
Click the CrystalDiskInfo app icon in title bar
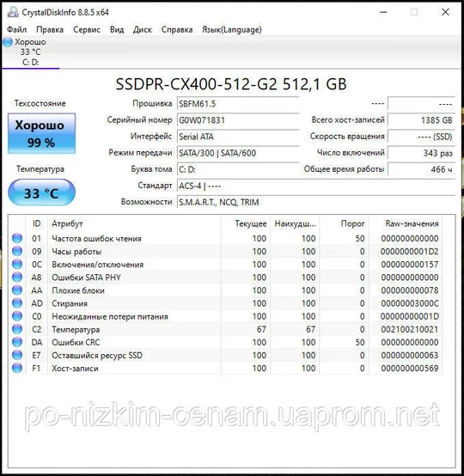coord(12,12)
